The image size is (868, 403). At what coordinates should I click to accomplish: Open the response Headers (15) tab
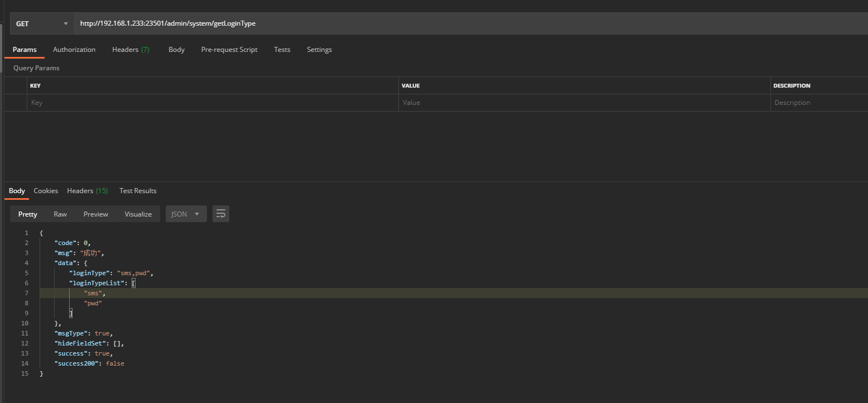[x=87, y=191]
